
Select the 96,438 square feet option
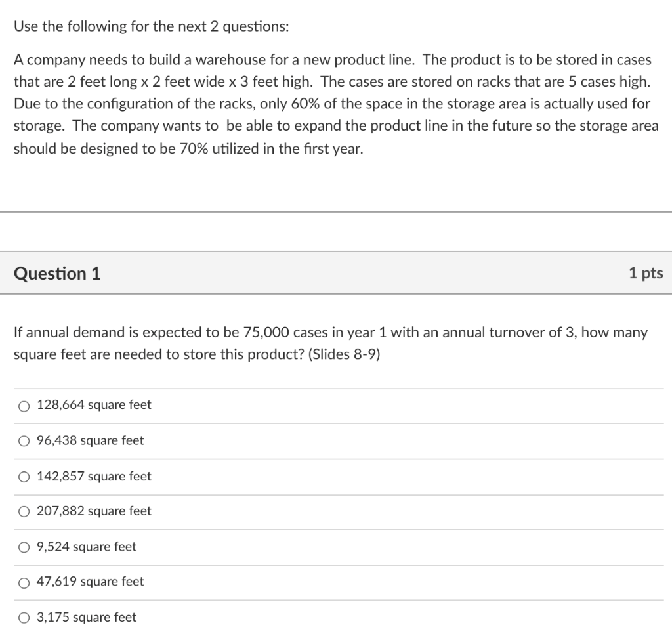coord(24,441)
